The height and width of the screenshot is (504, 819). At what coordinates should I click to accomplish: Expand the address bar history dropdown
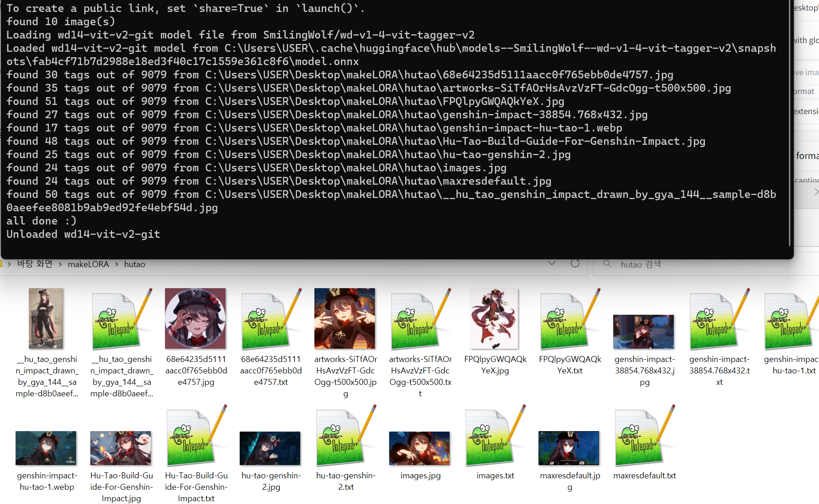pyautogui.click(x=552, y=263)
